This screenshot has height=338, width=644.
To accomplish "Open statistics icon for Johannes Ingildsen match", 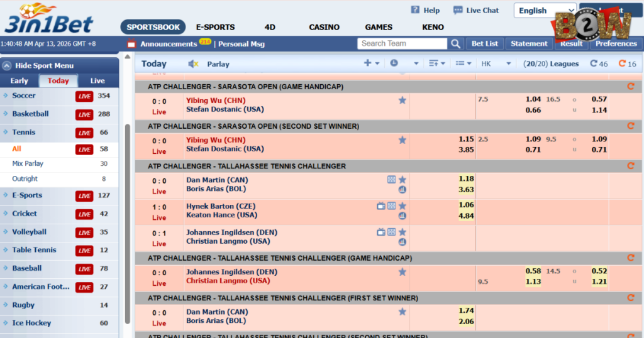I will [x=402, y=242].
